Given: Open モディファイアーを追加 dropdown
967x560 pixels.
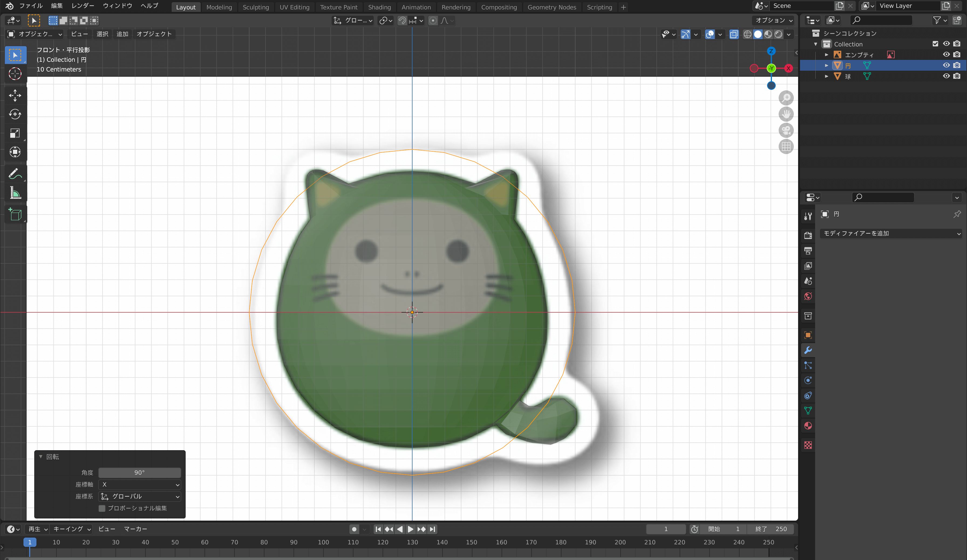Looking at the screenshot, I should click(x=891, y=233).
